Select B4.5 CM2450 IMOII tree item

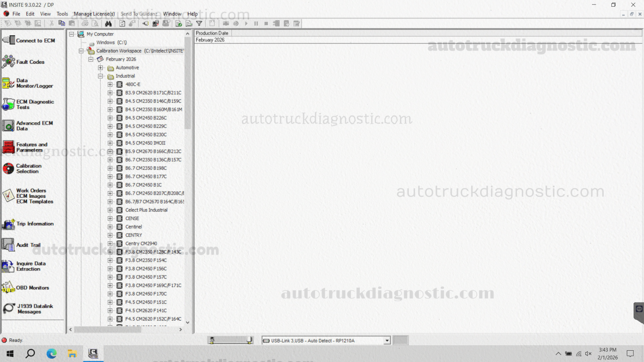(x=145, y=143)
